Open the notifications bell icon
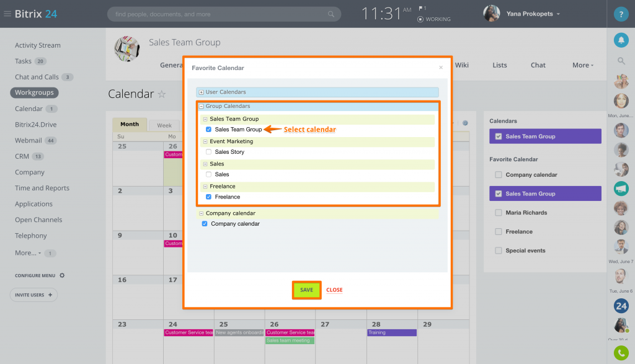The image size is (635, 364). point(621,40)
